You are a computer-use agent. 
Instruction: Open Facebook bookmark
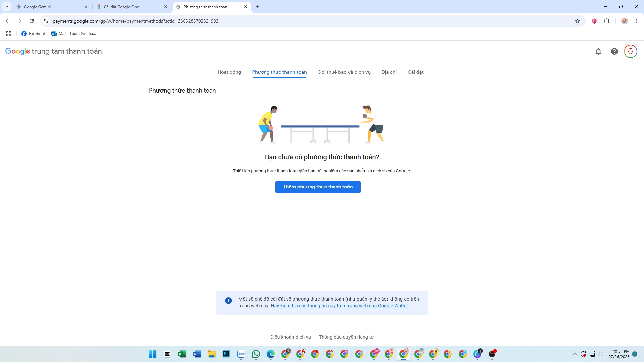(x=34, y=34)
